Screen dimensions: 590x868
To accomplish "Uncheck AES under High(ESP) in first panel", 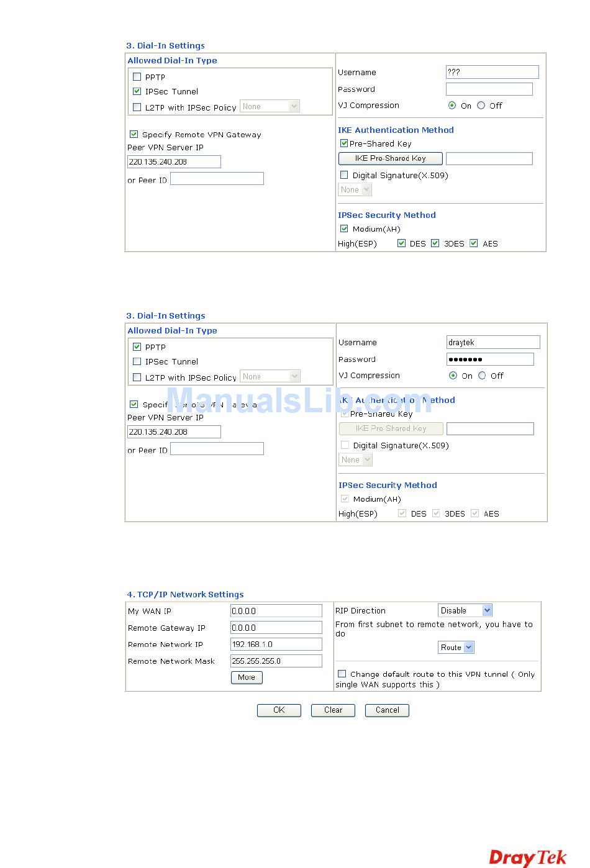I will [x=474, y=243].
